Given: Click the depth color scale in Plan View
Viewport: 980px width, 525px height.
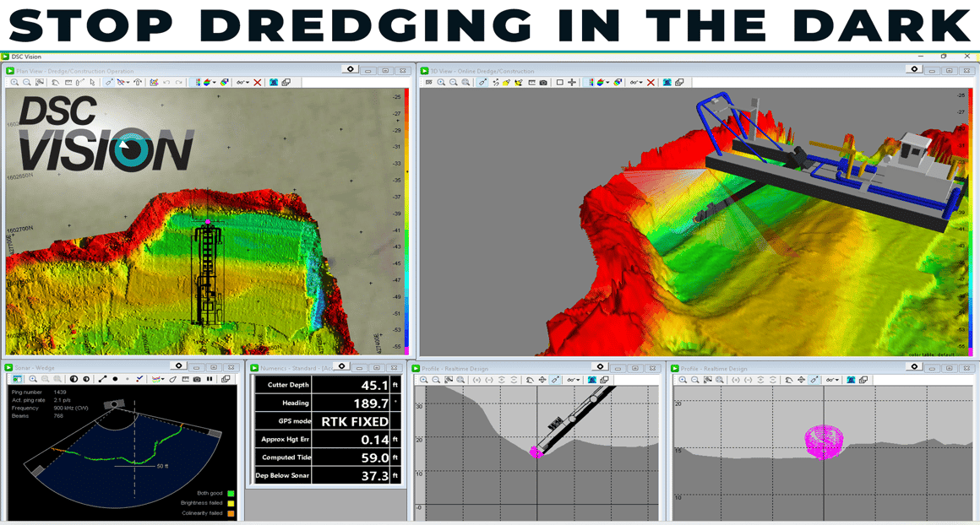Looking at the screenshot, I should coord(406,219).
